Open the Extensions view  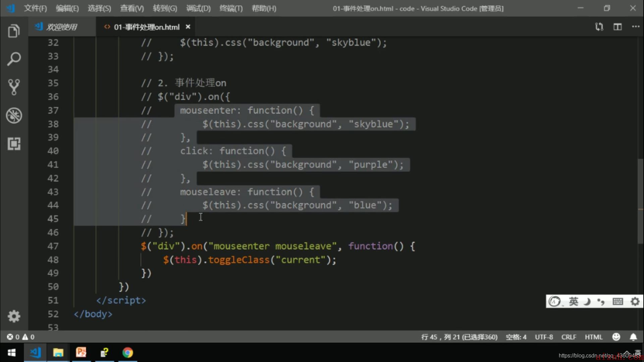[14, 144]
